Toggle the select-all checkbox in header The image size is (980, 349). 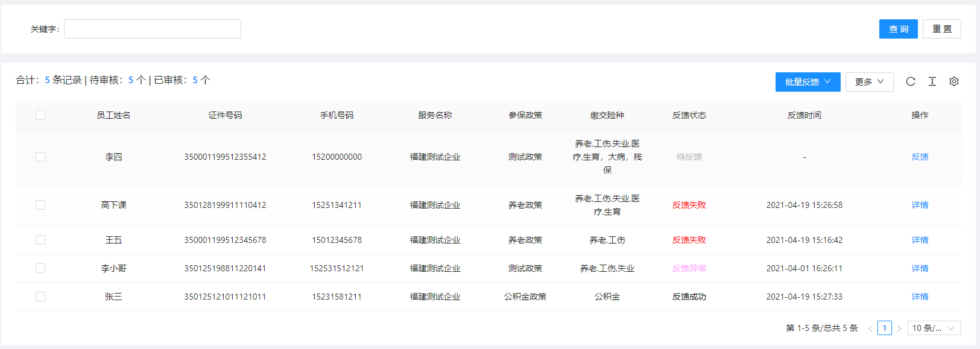tap(40, 115)
